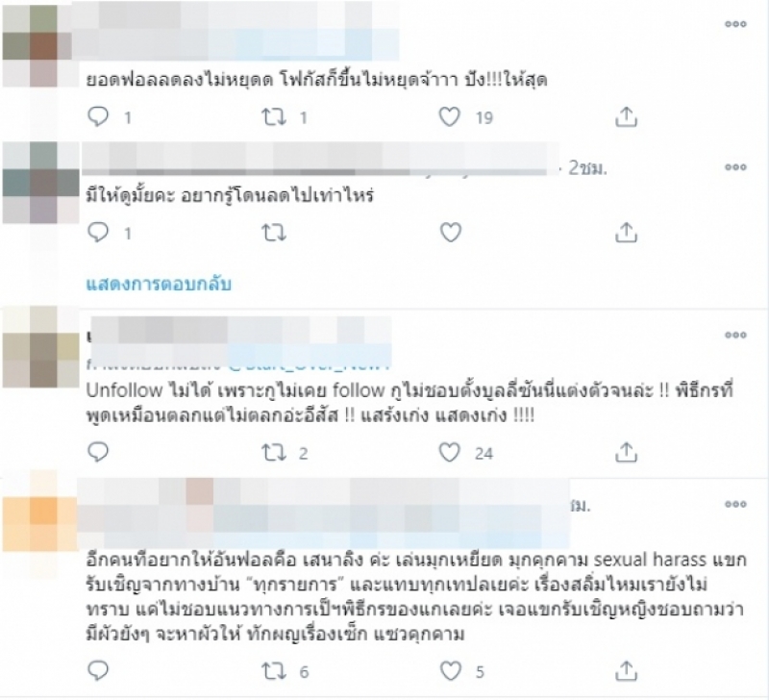Click the แสดงการตอบกลับ show replies link

pyautogui.click(x=159, y=284)
